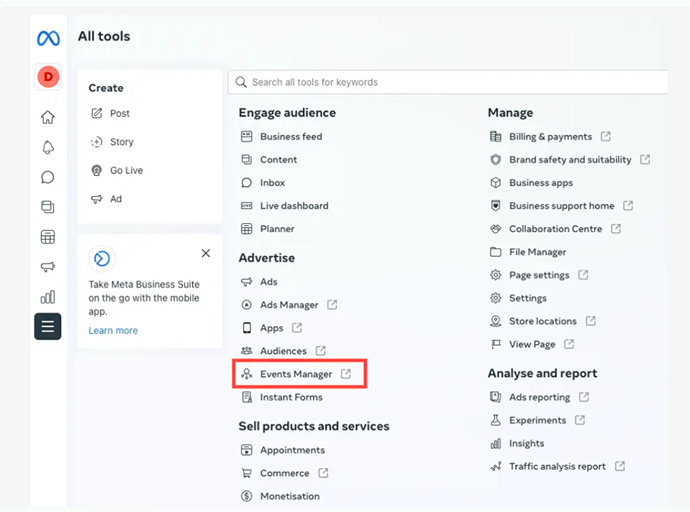Open Traffic analysis report
This screenshot has width=690, height=512.
(x=557, y=466)
